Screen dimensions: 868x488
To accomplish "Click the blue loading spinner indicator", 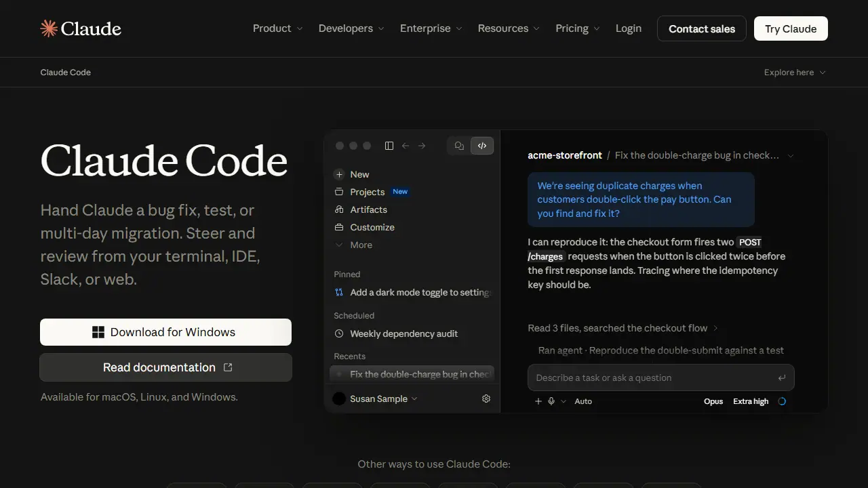I will pos(782,401).
